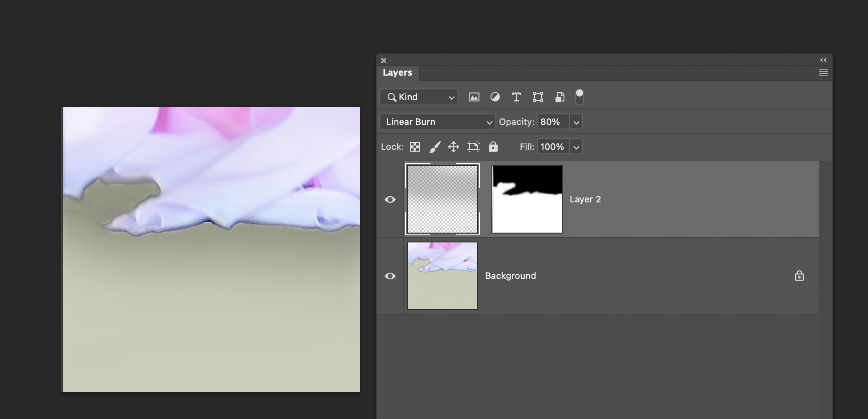The height and width of the screenshot is (419, 868).
Task: Enable Lock transparent pixels
Action: click(x=414, y=147)
